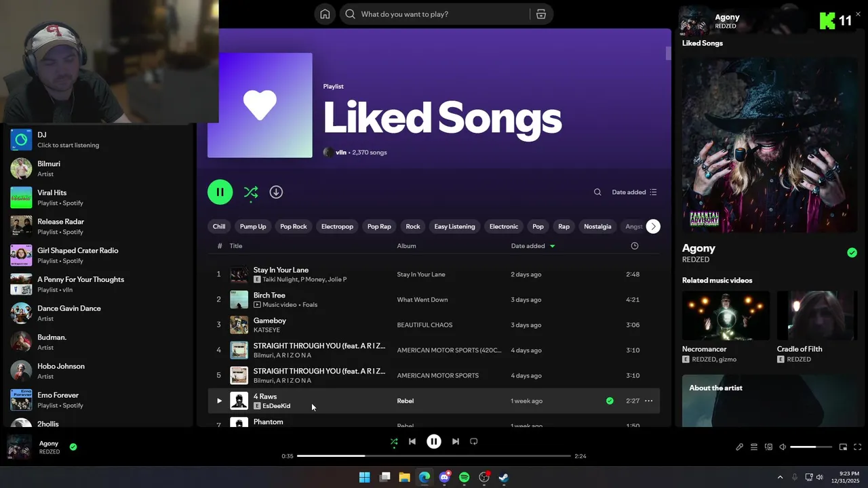Open the 'What Went Down' album link
This screenshot has height=488, width=868.
422,300
